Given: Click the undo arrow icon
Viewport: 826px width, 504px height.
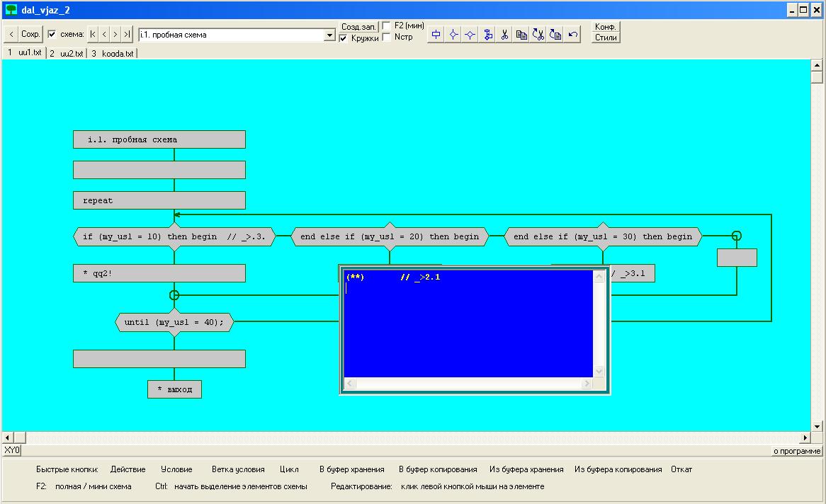Looking at the screenshot, I should pos(573,34).
